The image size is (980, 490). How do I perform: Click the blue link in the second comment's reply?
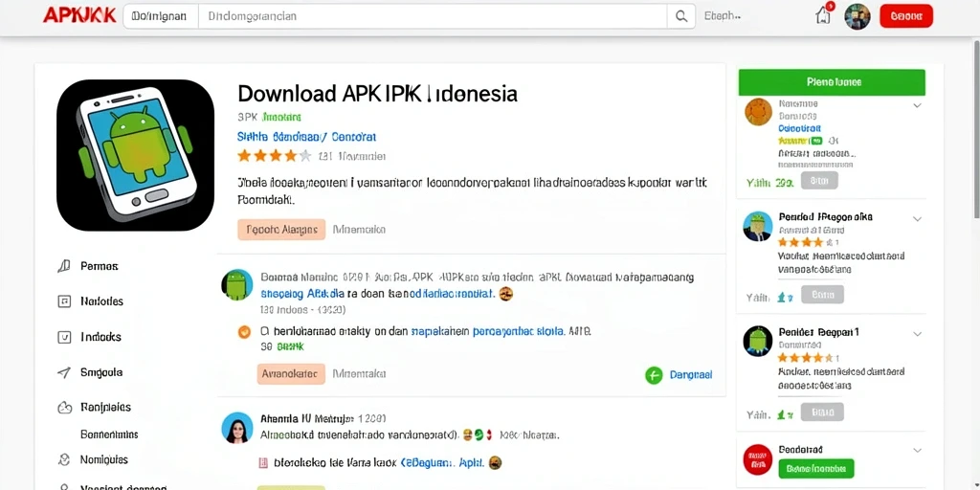tap(442, 463)
